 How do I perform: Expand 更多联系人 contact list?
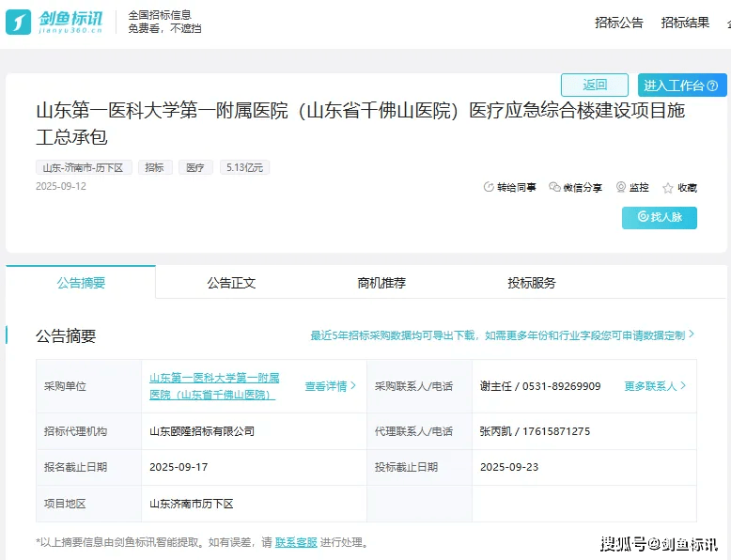tap(655, 386)
